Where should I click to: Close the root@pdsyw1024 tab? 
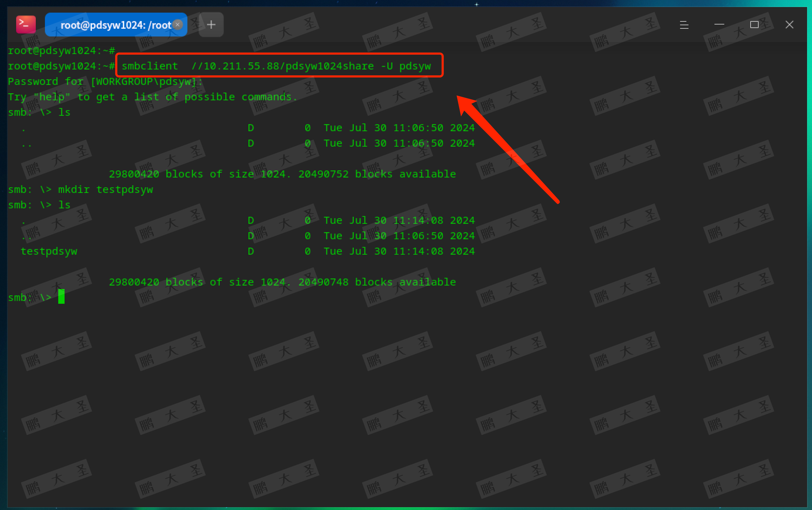(178, 25)
